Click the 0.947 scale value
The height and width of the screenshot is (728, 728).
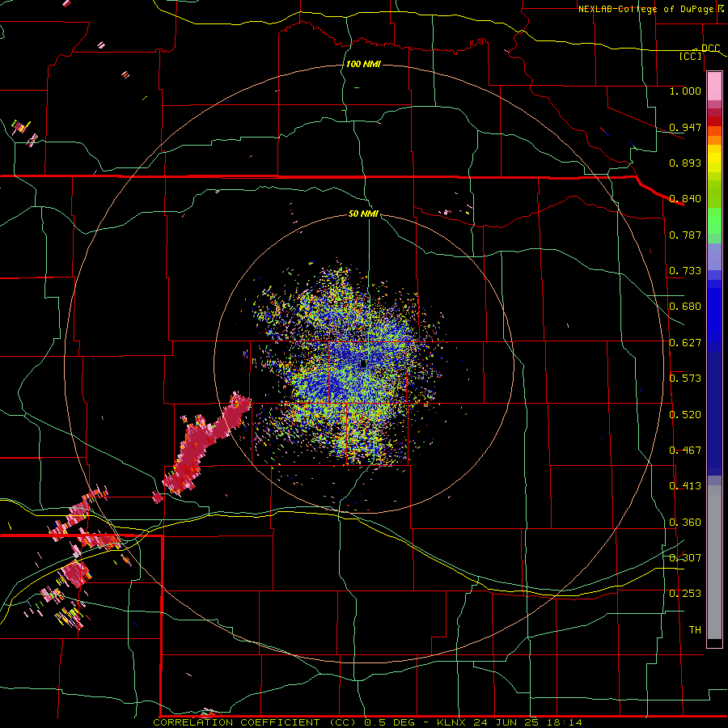click(685, 127)
